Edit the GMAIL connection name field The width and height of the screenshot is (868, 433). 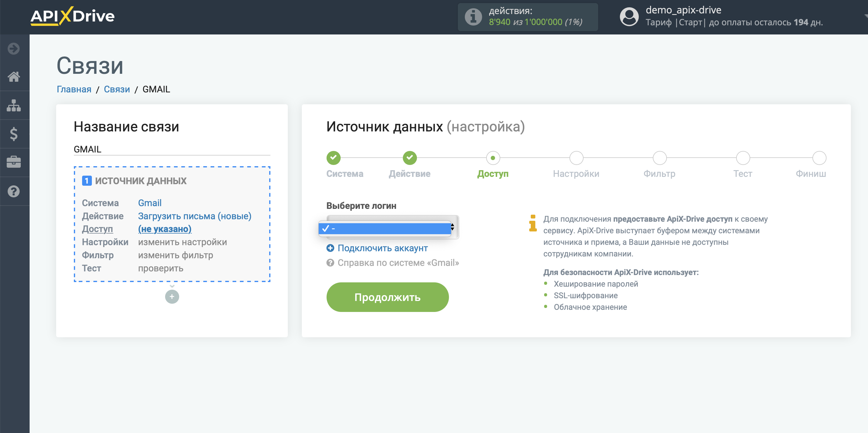pos(172,149)
